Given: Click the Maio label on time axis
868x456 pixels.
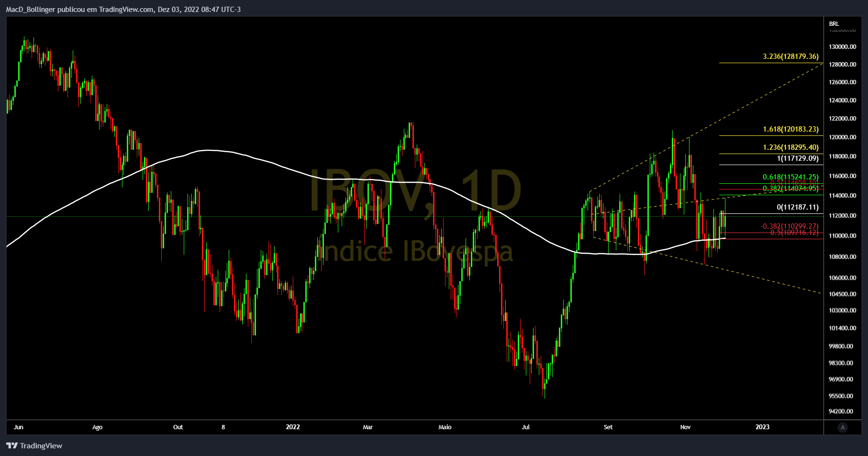Looking at the screenshot, I should pyautogui.click(x=445, y=427).
